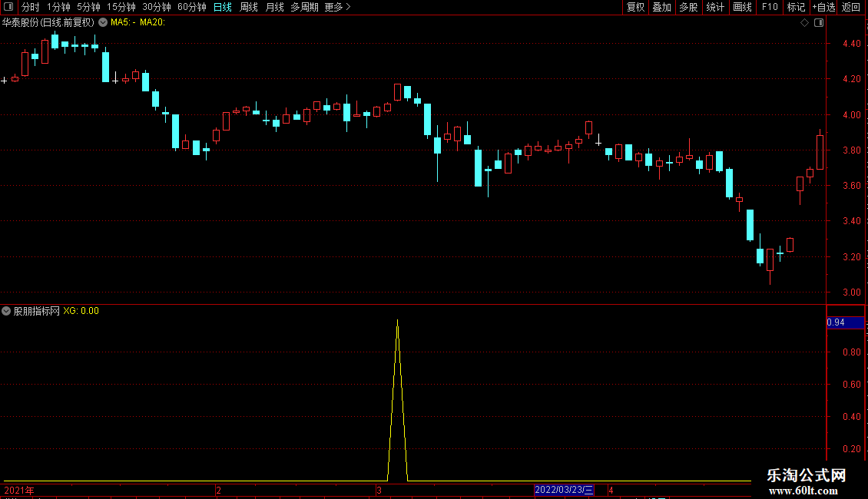This screenshot has width=868, height=499.
Task: Open the 统计 statistics button
Action: pos(715,7)
